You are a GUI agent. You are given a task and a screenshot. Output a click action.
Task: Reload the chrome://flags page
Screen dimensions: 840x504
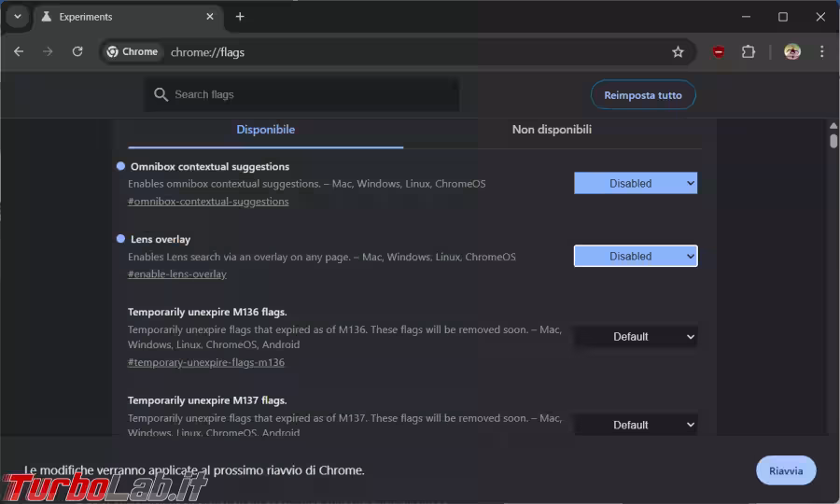pyautogui.click(x=77, y=52)
